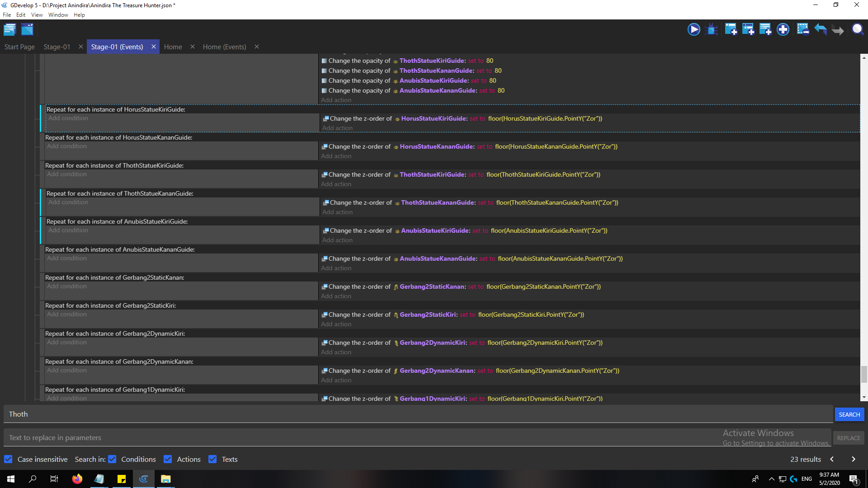Click the debugger bug icon
Viewport: 868px width, 488px height.
point(712,30)
